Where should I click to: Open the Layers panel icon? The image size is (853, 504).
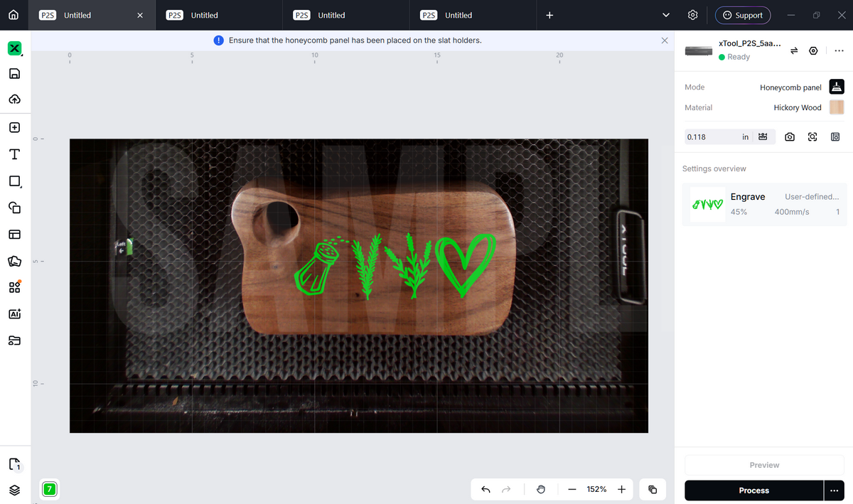click(x=14, y=490)
